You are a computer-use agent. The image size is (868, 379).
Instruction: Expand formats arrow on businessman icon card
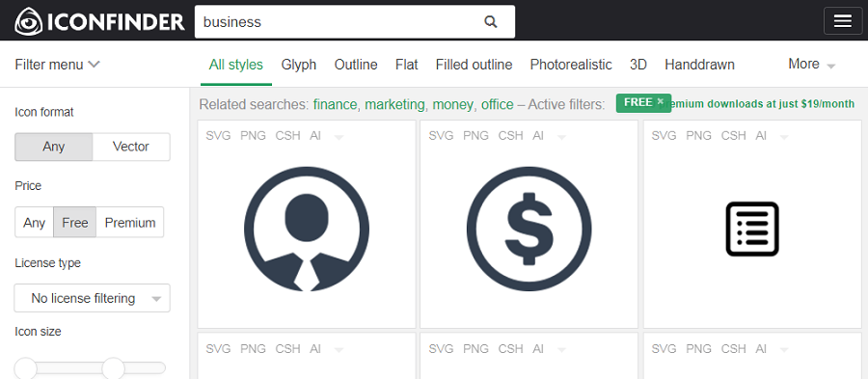click(339, 137)
